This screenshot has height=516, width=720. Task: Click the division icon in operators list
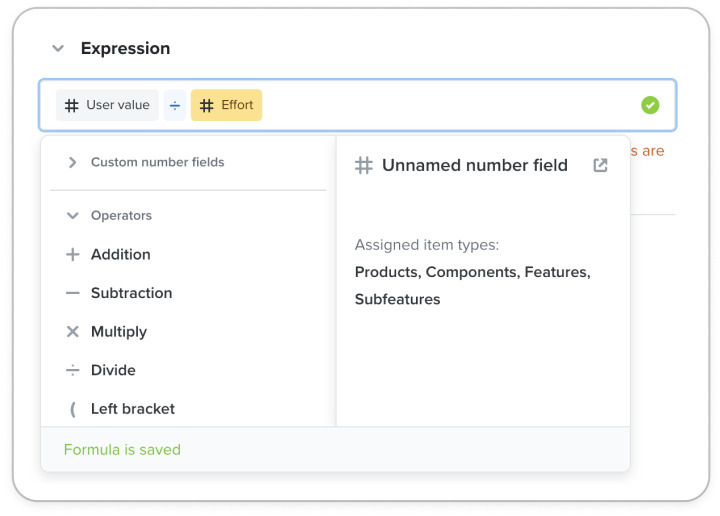[x=73, y=370]
